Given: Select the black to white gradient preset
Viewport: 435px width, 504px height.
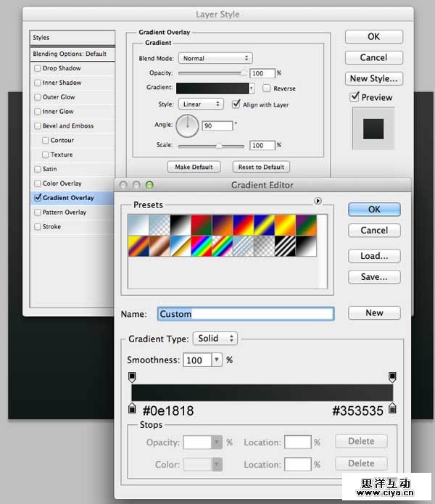Looking at the screenshot, I should click(180, 225).
